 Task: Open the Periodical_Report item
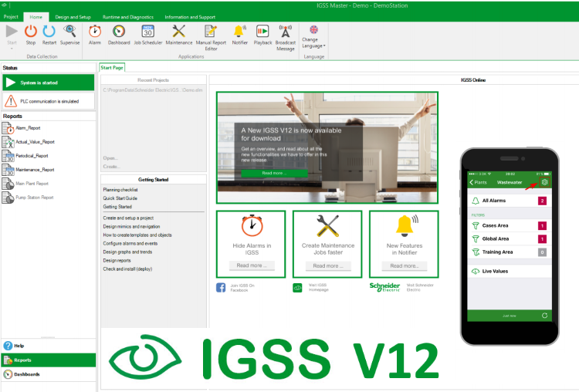[32, 156]
